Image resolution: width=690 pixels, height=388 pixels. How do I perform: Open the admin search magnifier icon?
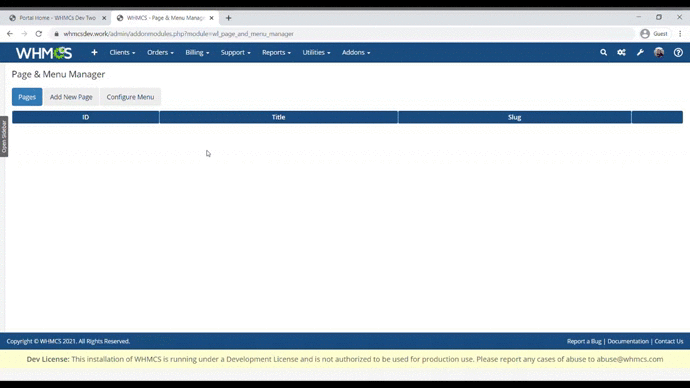(x=603, y=52)
